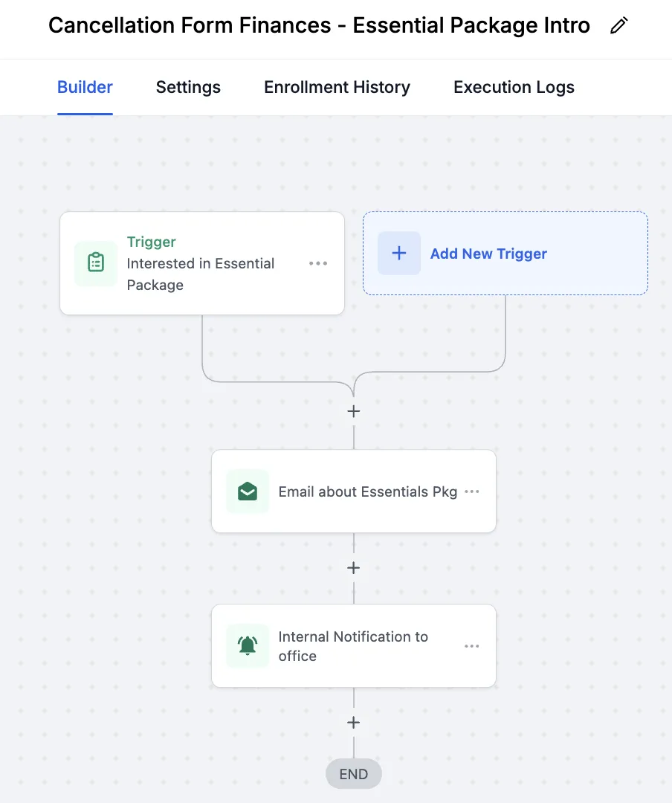Click the bell icon on Internal Notification step

pos(248,646)
